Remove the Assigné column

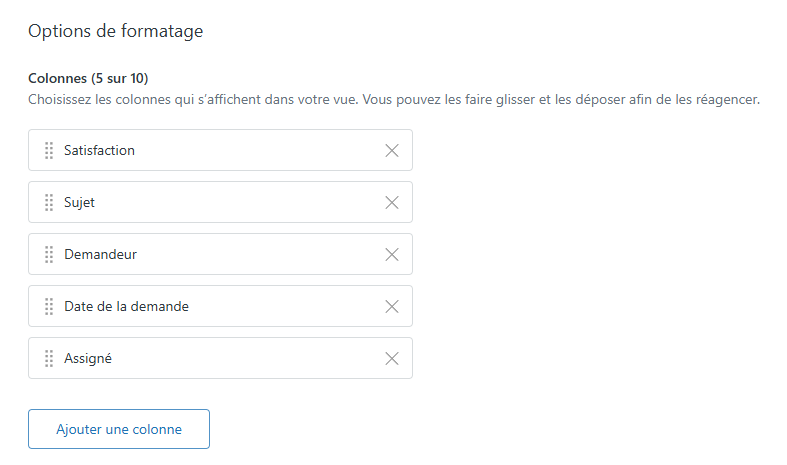pos(392,358)
